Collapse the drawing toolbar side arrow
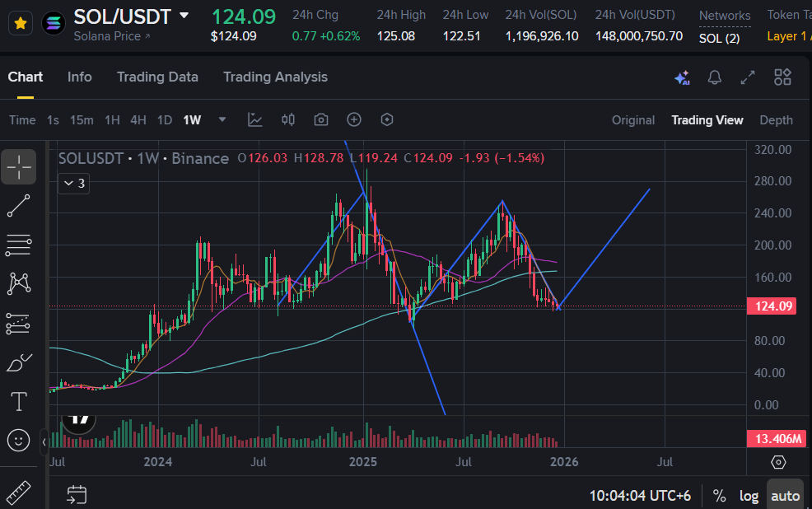Image resolution: width=812 pixels, height=509 pixels. click(44, 441)
